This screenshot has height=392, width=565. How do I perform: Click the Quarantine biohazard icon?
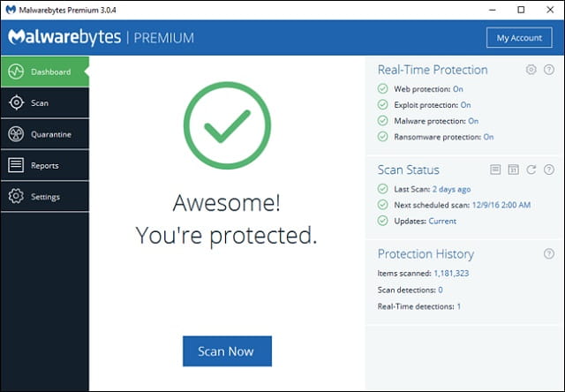tap(16, 134)
